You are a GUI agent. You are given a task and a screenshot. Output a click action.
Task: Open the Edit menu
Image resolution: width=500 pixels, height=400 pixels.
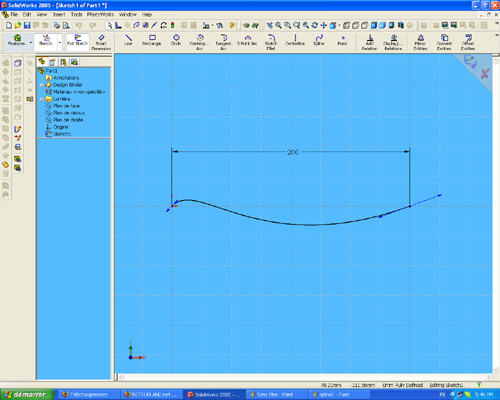(27, 14)
